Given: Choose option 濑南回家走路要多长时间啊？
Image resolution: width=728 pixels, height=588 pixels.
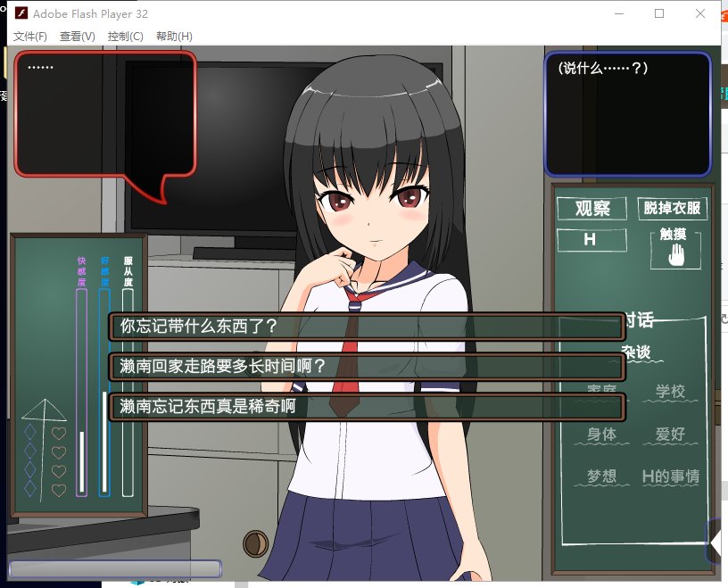Looking at the screenshot, I should [367, 367].
